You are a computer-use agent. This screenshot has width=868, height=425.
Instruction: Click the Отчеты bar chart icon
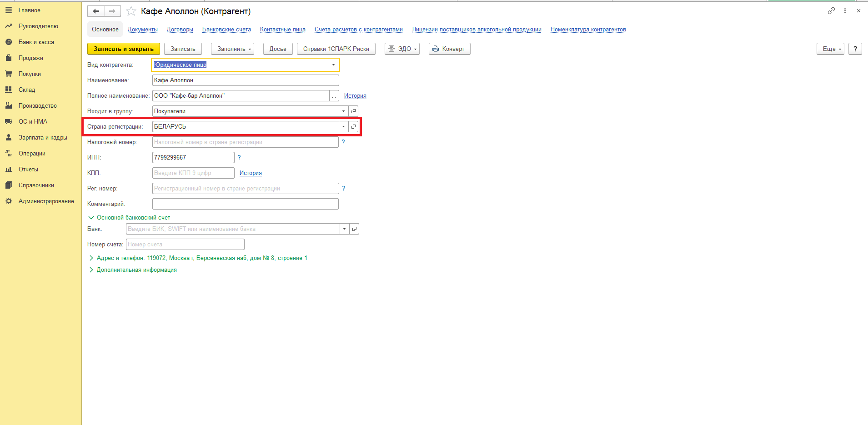tap(9, 169)
